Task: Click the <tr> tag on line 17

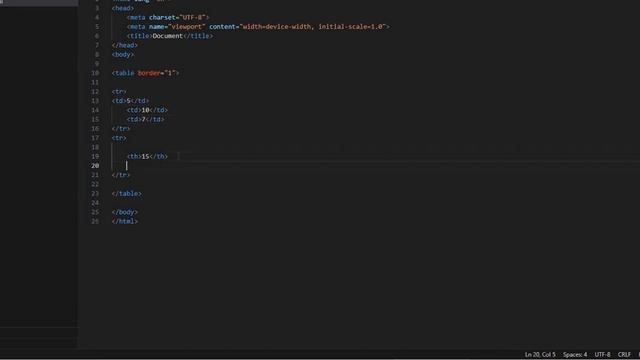Action: (119, 138)
